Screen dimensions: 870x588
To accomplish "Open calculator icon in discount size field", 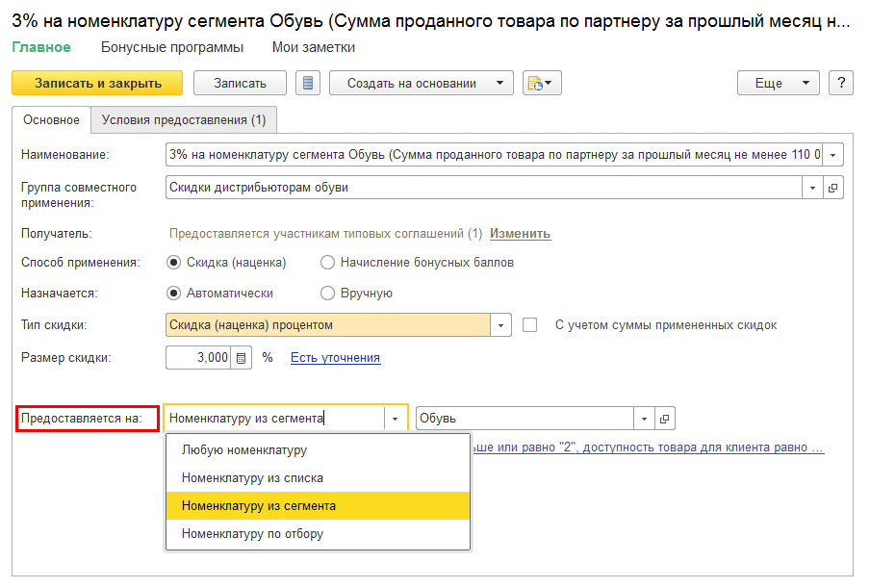I will (x=242, y=358).
